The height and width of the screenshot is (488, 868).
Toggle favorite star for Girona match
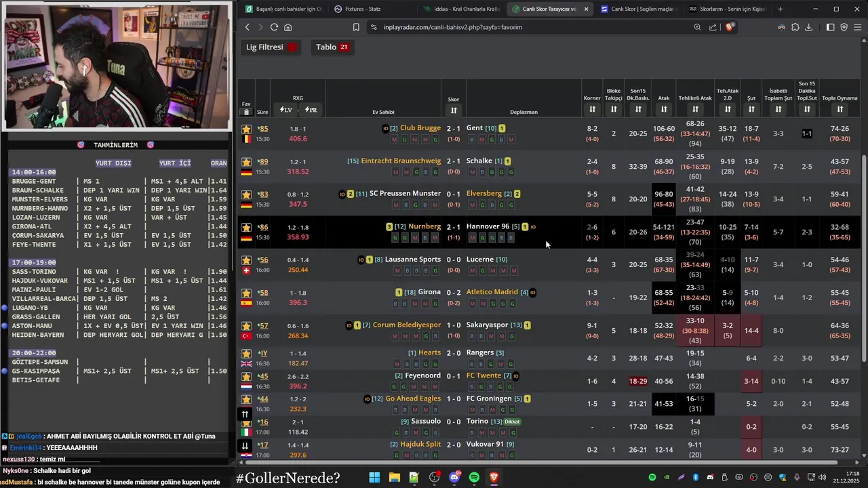point(246,293)
